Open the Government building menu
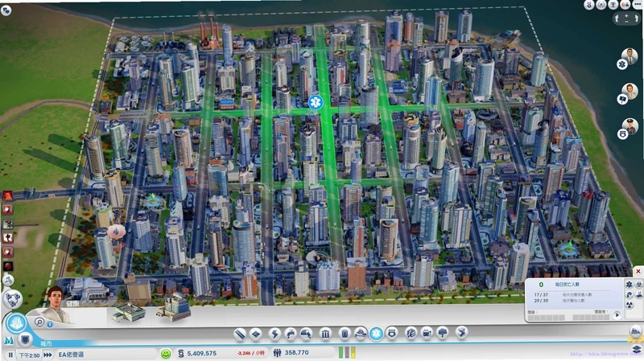 coord(325,334)
